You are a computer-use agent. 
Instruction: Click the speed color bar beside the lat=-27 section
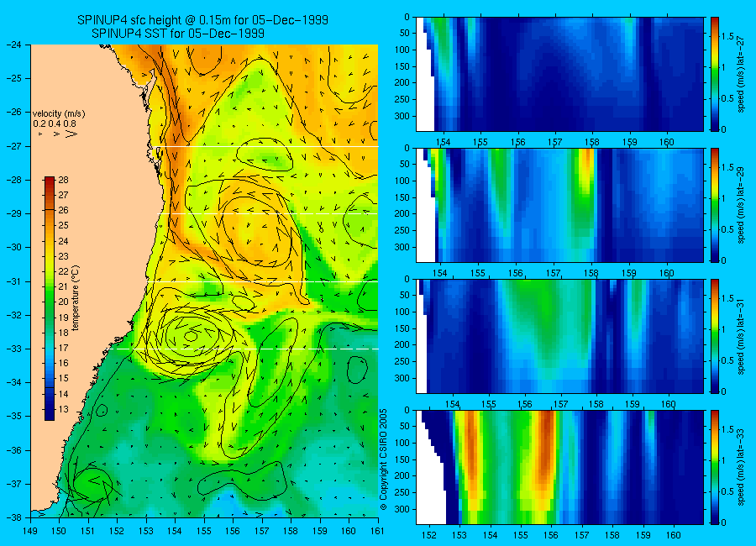pyautogui.click(x=715, y=74)
